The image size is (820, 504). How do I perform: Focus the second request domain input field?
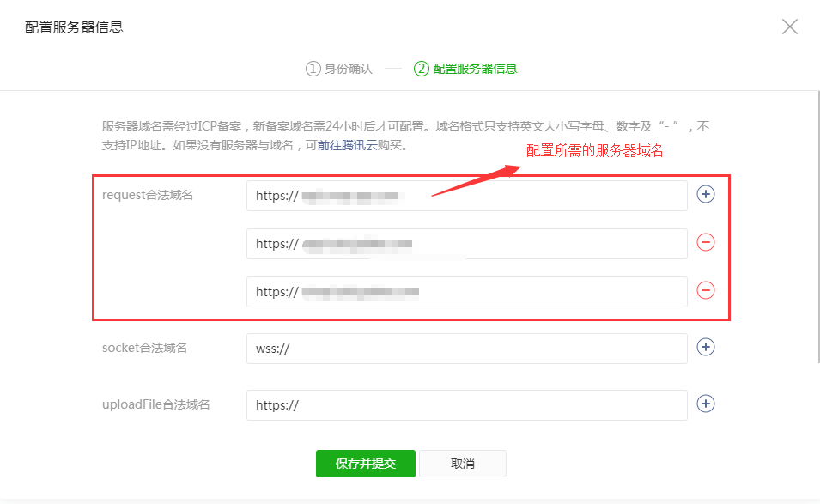[466, 244]
